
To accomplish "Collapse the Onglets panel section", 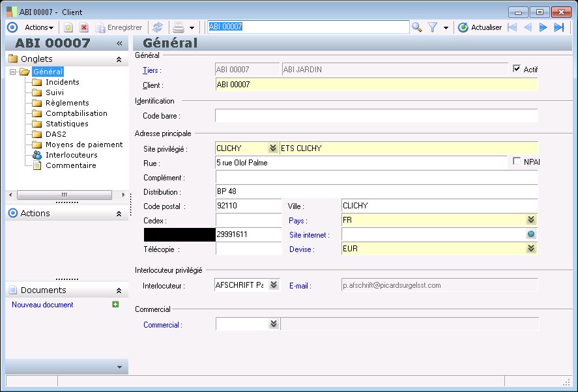I will (x=119, y=59).
